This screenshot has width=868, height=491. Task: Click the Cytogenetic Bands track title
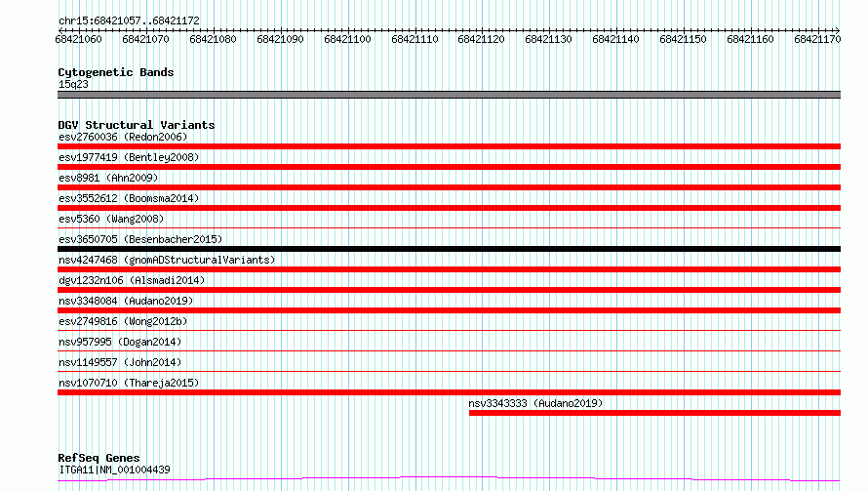[116, 72]
